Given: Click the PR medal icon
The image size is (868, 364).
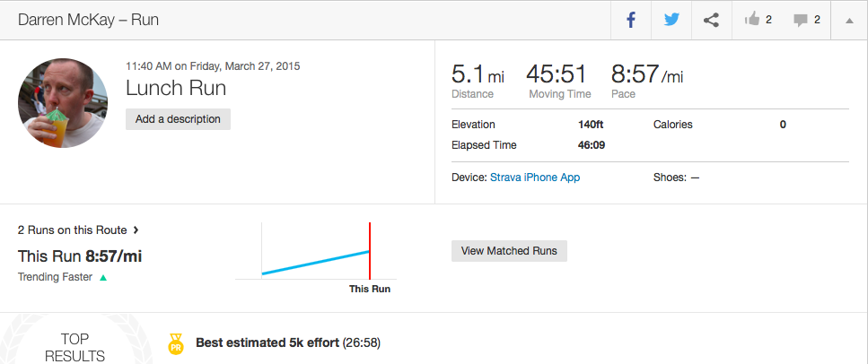Looking at the screenshot, I should click(175, 343).
